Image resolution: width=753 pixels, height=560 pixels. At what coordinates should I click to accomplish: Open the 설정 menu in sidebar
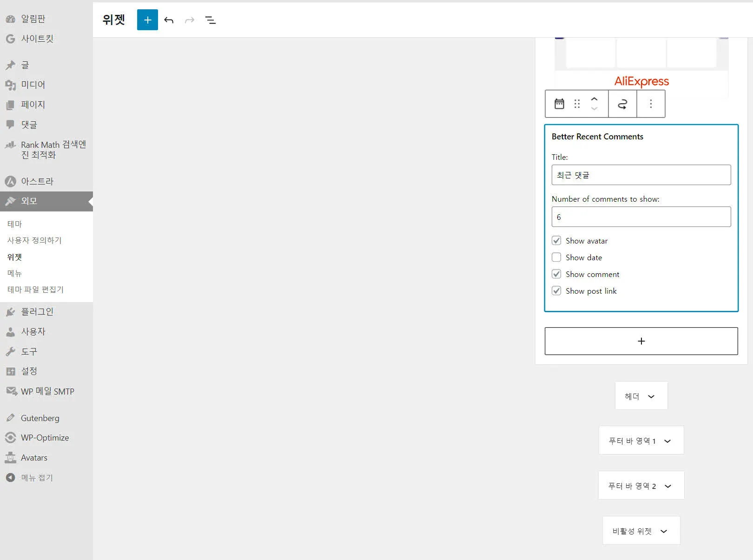click(29, 371)
